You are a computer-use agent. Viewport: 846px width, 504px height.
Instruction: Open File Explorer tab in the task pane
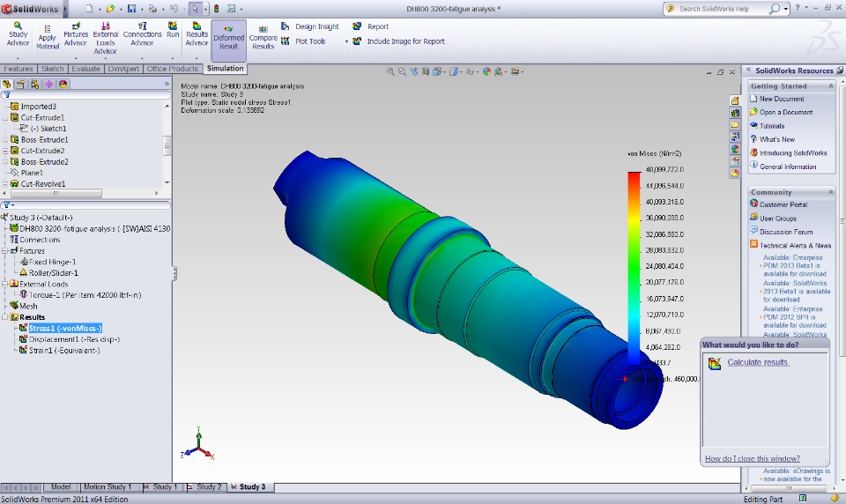(x=735, y=124)
